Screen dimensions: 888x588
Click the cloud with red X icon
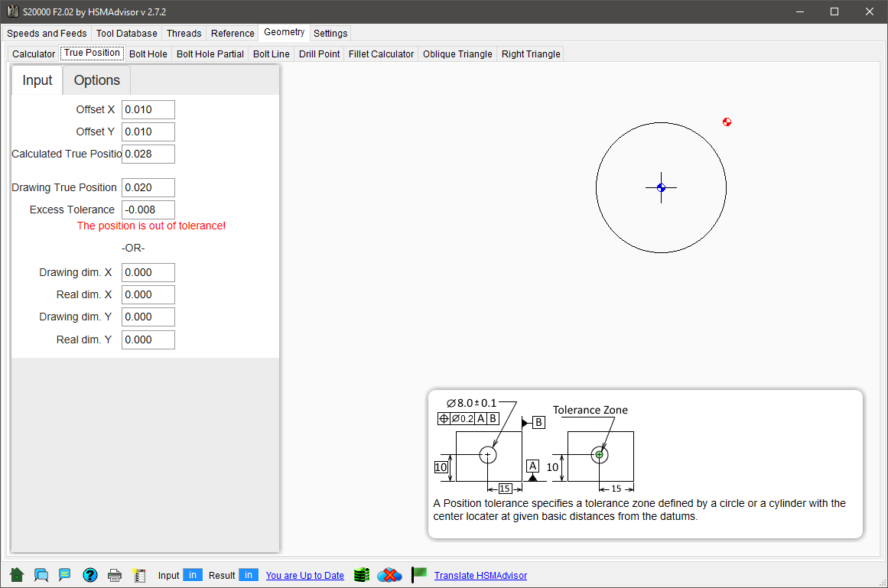[389, 575]
